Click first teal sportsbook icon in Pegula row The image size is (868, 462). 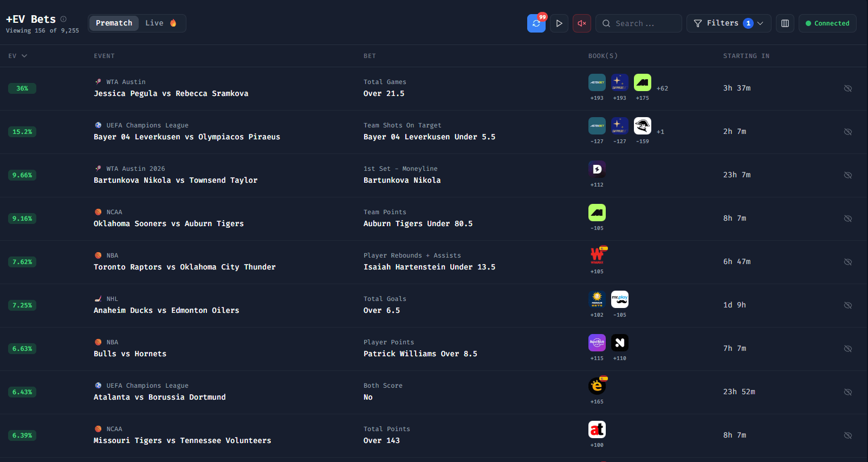(x=597, y=82)
